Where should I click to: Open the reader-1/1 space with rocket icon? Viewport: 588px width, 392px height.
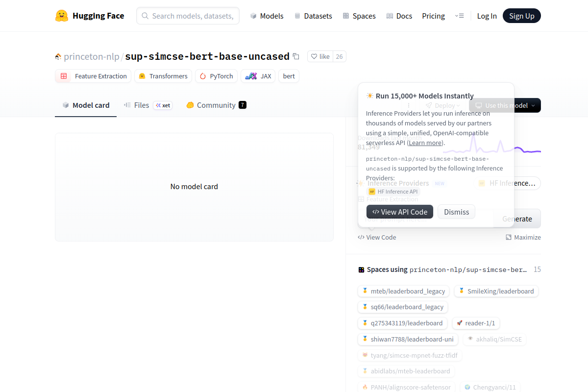(x=476, y=323)
